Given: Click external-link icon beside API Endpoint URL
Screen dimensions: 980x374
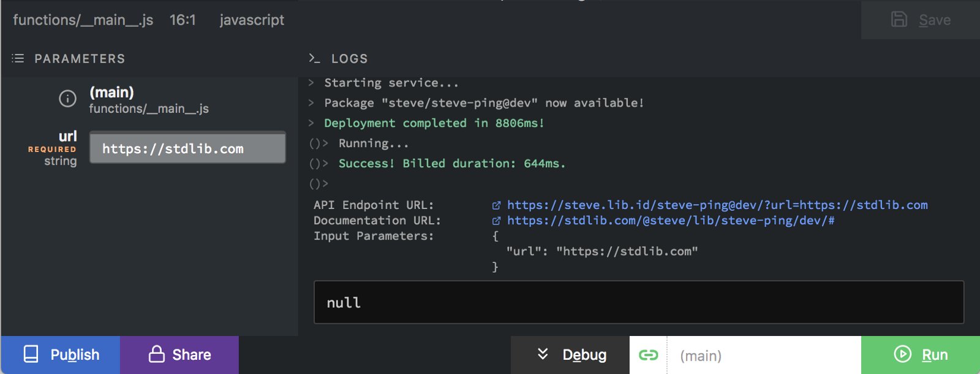Looking at the screenshot, I should (496, 205).
